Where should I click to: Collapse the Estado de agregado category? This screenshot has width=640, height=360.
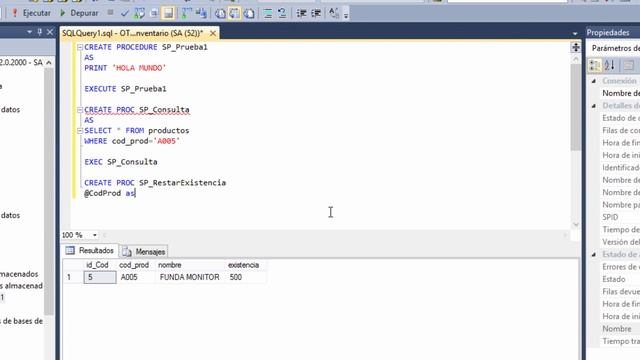tap(594, 255)
